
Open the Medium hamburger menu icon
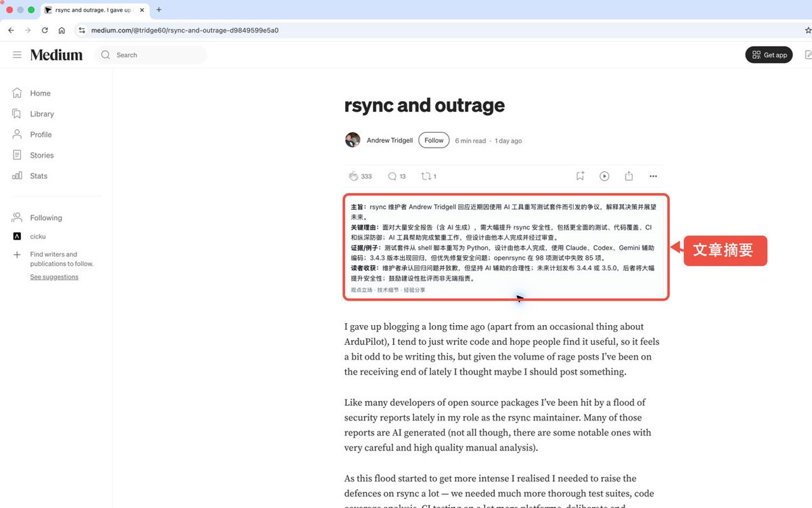(x=17, y=55)
